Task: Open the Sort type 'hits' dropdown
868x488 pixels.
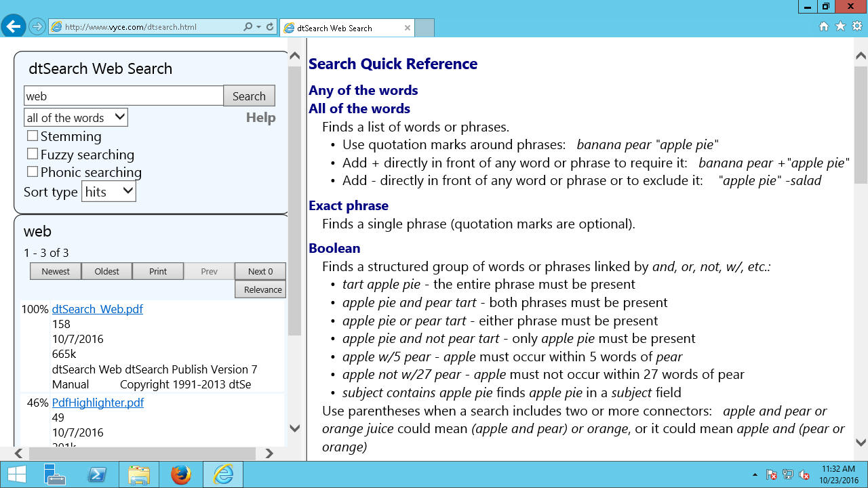Action: pyautogui.click(x=108, y=192)
